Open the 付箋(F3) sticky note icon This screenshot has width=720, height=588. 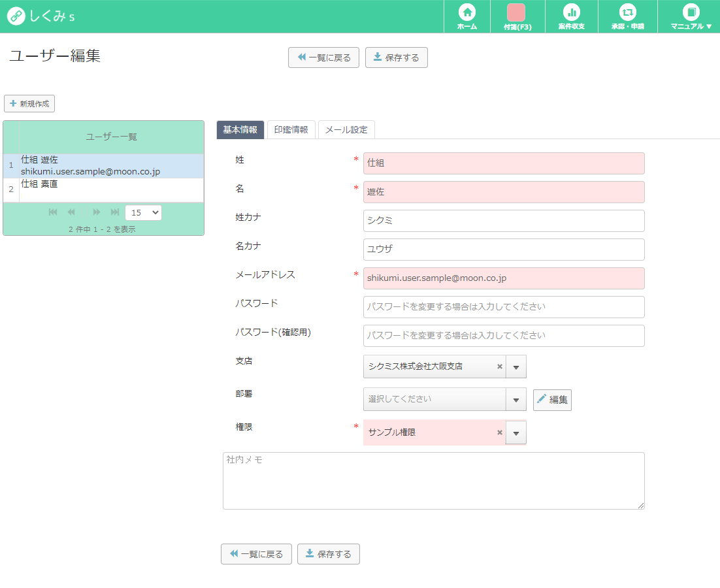tap(517, 16)
